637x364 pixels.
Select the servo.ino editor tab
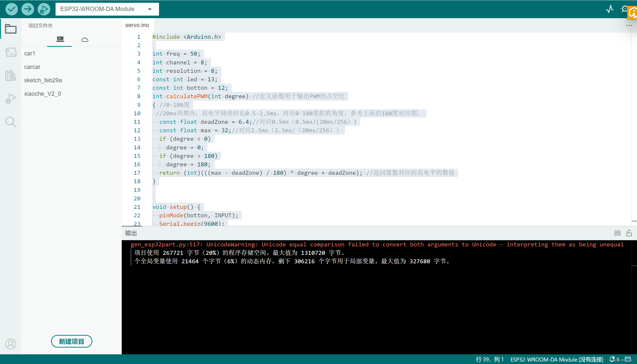137,25
